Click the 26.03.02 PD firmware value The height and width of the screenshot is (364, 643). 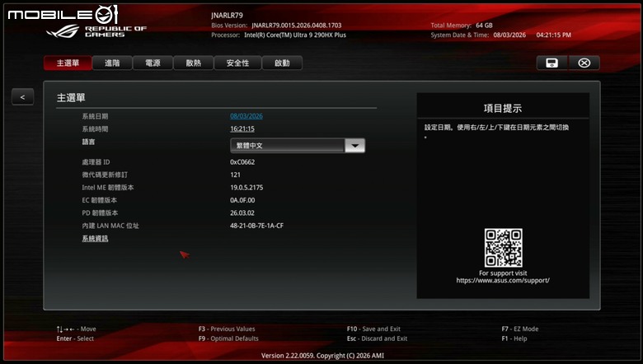coord(242,213)
